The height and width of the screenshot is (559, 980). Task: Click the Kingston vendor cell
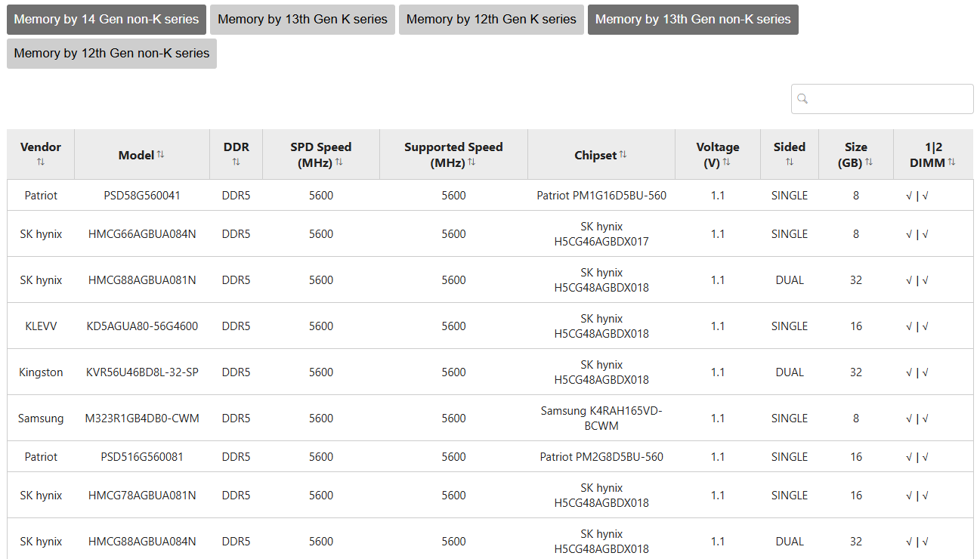tap(41, 372)
